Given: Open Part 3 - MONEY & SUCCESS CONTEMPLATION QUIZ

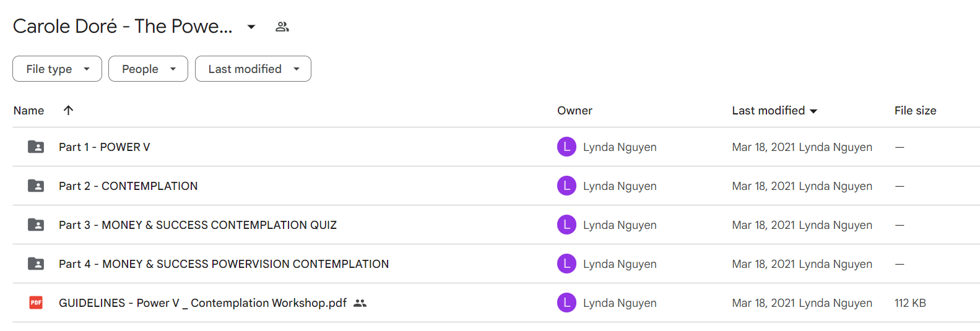Looking at the screenshot, I should pyautogui.click(x=197, y=225).
